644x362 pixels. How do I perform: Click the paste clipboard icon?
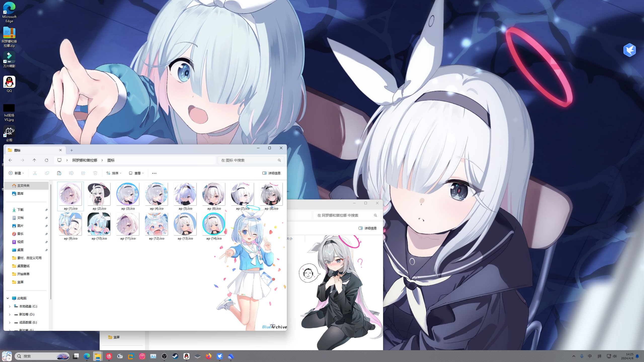(59, 173)
